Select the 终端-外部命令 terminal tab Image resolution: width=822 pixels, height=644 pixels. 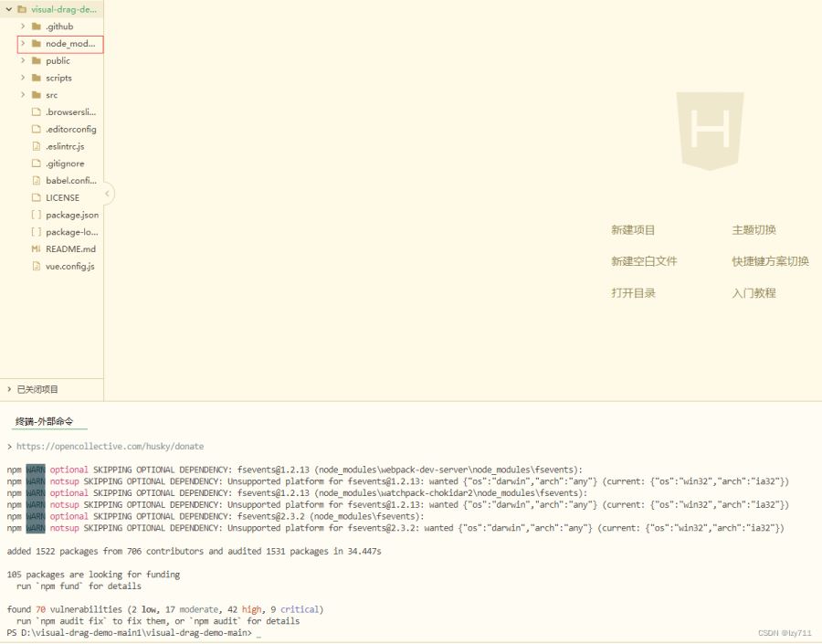click(x=44, y=421)
